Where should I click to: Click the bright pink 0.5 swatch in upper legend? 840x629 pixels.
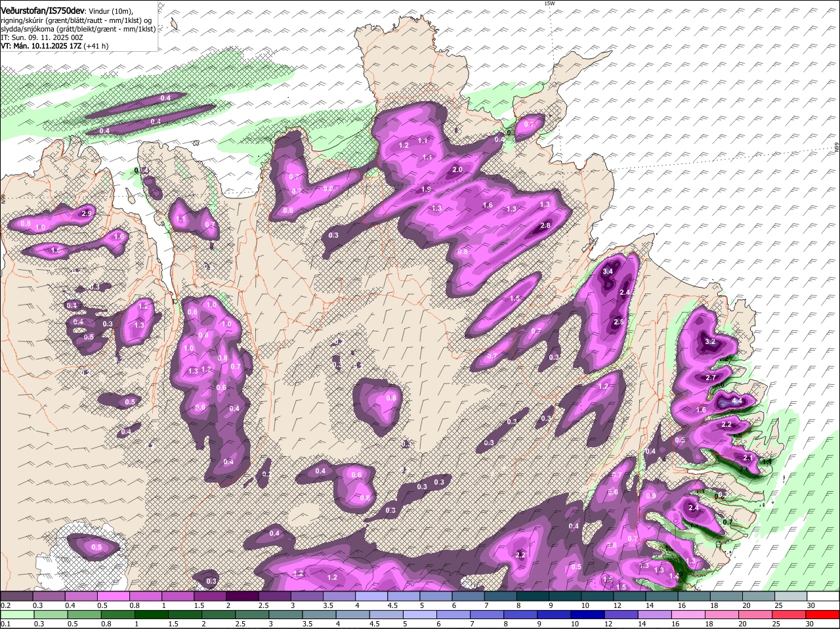coord(114,596)
